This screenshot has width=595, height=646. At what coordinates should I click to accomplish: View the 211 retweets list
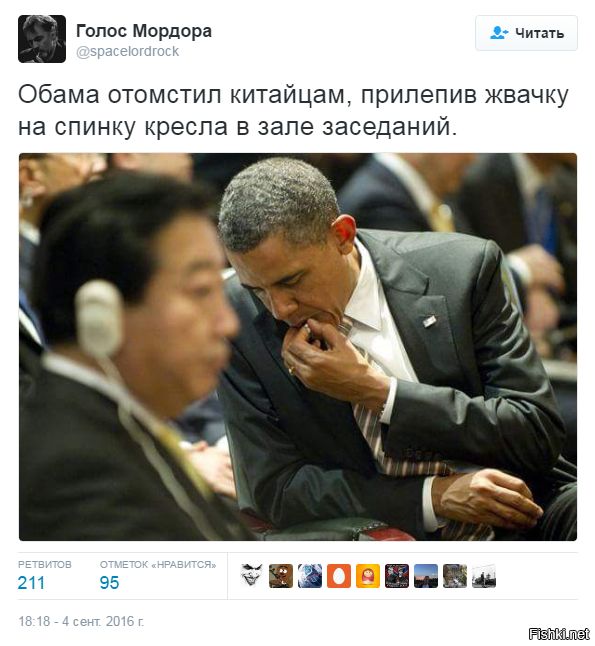(31, 583)
